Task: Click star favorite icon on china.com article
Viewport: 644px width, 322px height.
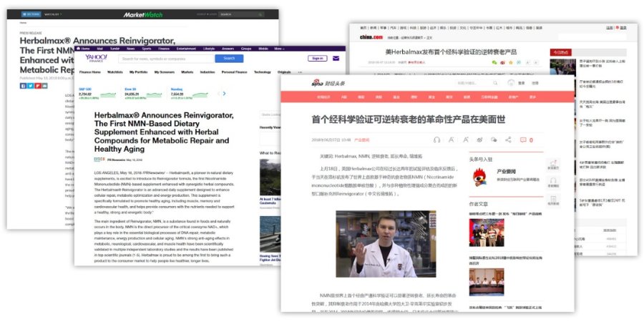Action: coord(510,62)
